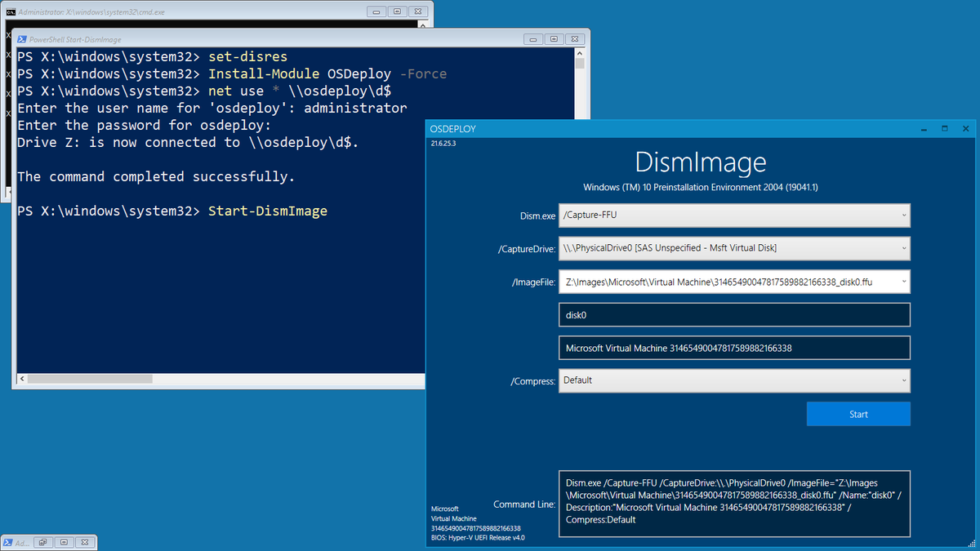Click the DismImage heading
The height and width of the screenshot is (551, 980).
pos(701,162)
